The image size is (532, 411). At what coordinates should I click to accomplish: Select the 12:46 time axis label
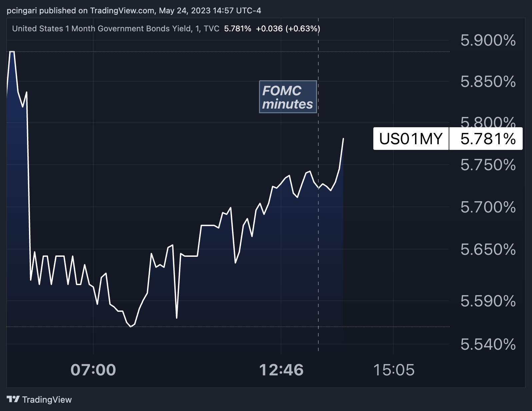pyautogui.click(x=281, y=370)
